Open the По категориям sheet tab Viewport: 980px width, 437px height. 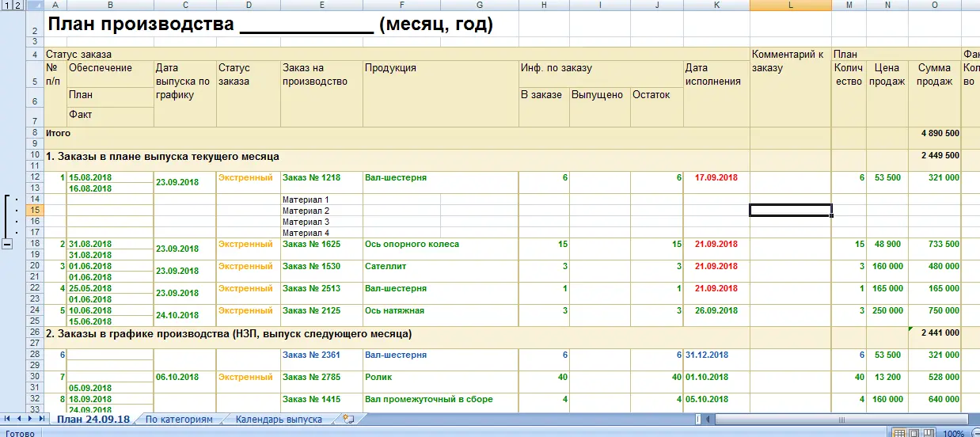point(180,420)
